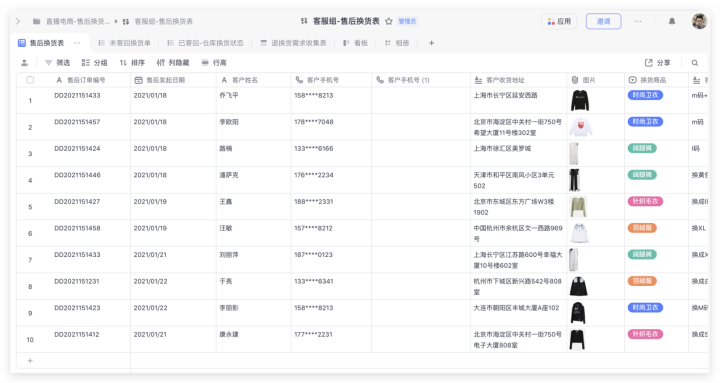This screenshot has height=383, width=720.
Task: Switch to the 未寄回换货单 view tab
Action: [124, 43]
